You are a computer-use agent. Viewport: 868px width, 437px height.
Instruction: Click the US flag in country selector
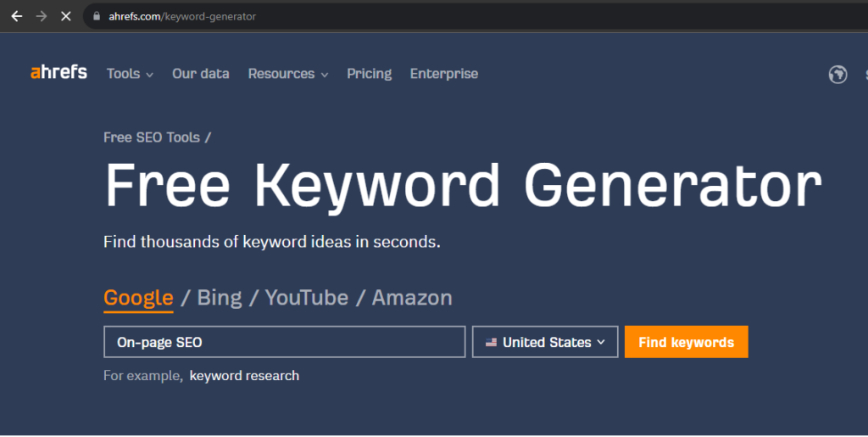tap(491, 342)
